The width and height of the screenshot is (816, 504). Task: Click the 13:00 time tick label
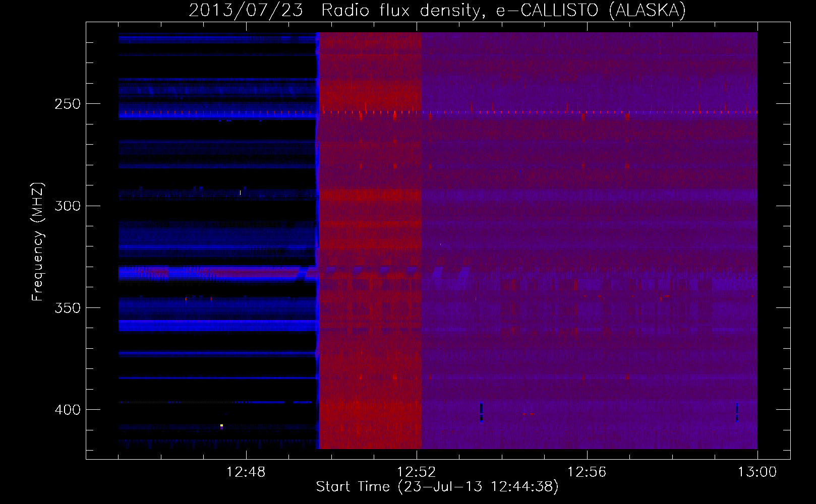pyautogui.click(x=757, y=472)
